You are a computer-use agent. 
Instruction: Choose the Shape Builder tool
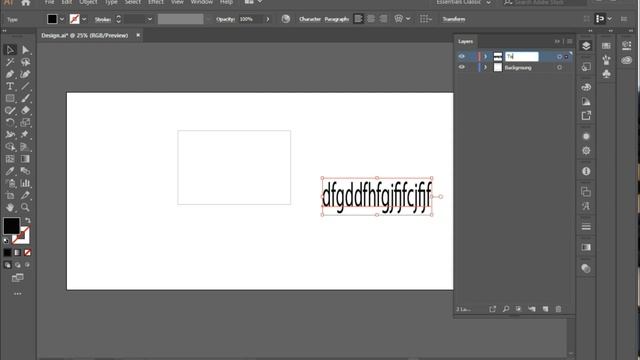click(x=10, y=147)
